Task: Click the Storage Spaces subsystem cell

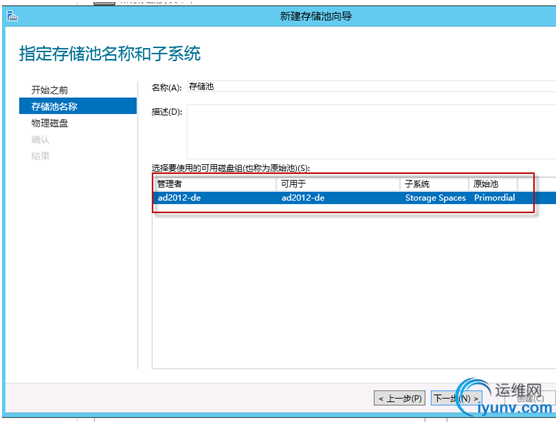Action: 435,198
